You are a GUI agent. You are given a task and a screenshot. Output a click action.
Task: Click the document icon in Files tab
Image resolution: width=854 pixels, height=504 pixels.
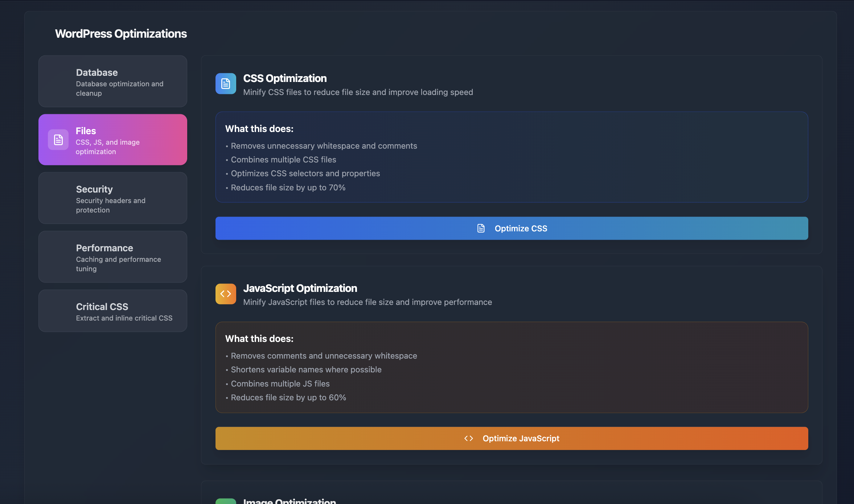pos(58,140)
